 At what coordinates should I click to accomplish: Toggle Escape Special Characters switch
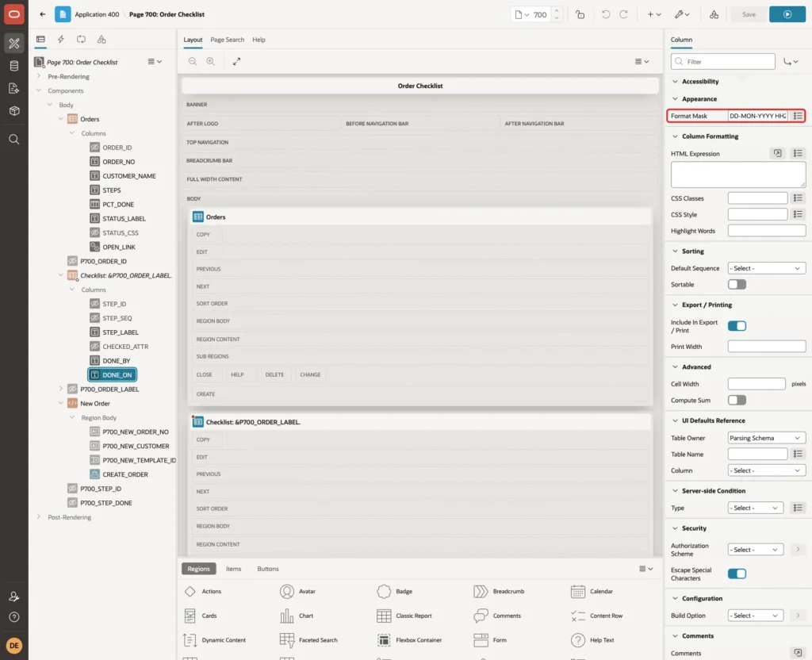coord(737,574)
